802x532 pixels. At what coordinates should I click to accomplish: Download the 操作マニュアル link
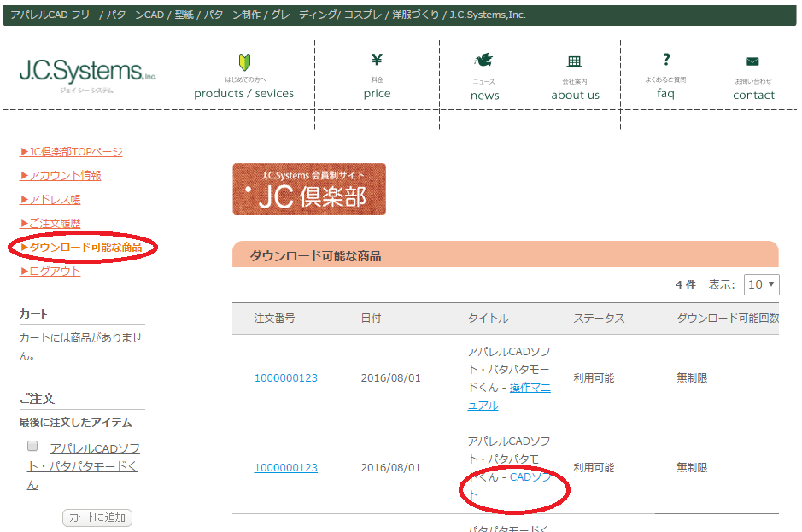509,396
